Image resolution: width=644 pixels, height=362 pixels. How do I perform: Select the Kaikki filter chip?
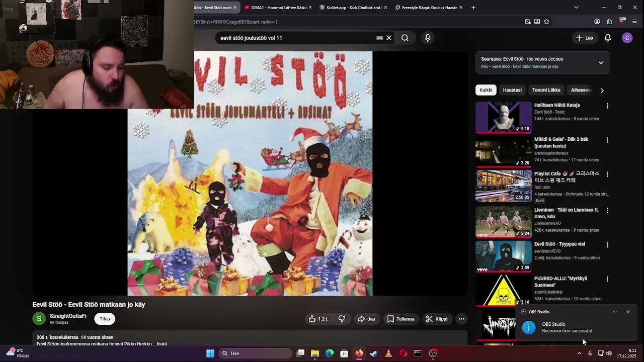pos(486,90)
